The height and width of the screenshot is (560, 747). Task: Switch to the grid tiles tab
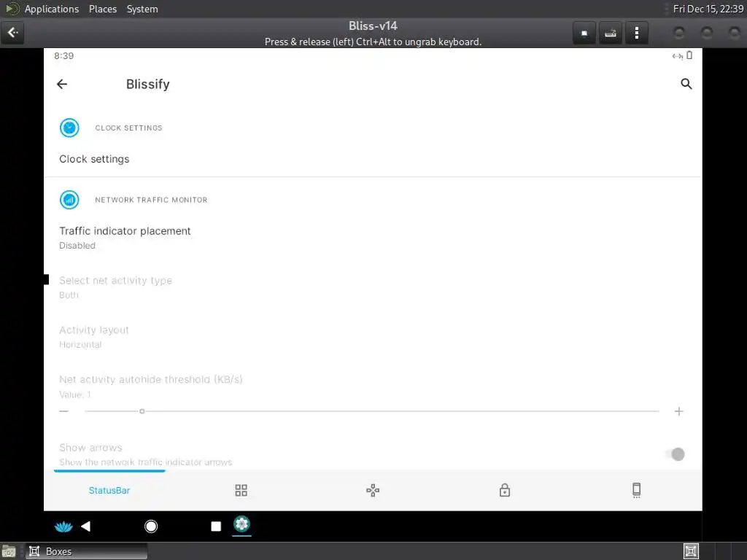pos(241,491)
